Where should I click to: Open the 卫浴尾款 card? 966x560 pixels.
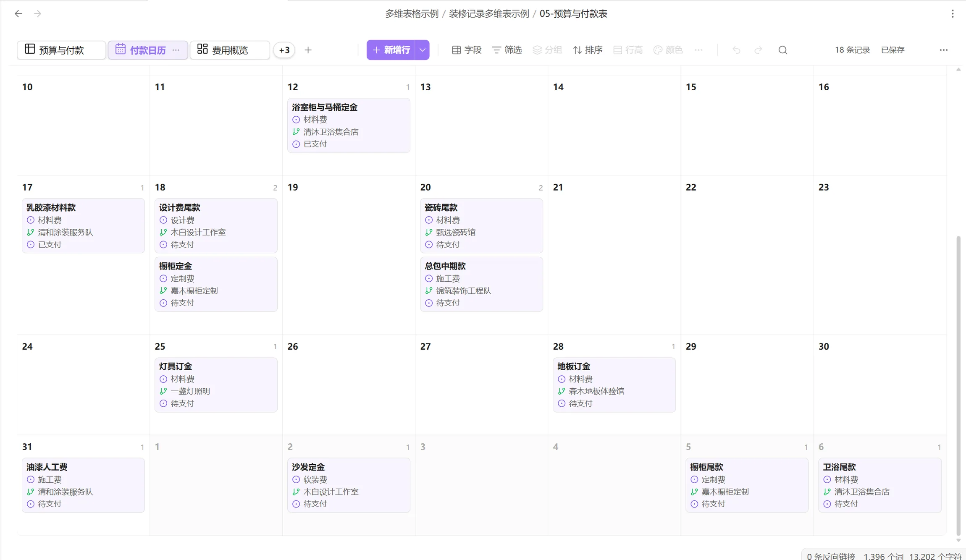879,485
